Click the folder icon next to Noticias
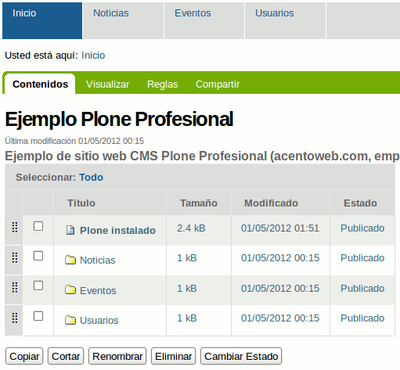Image resolution: width=400 pixels, height=370 pixels. (x=70, y=260)
